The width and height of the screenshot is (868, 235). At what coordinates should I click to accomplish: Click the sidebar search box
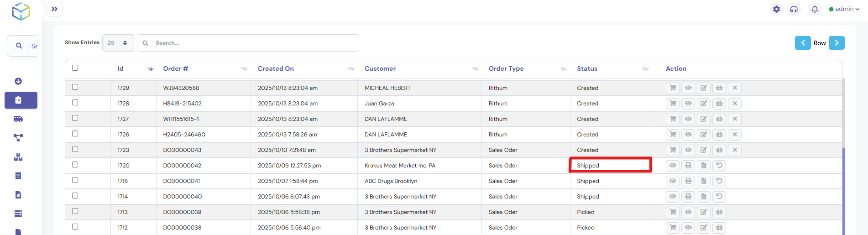coord(22,46)
